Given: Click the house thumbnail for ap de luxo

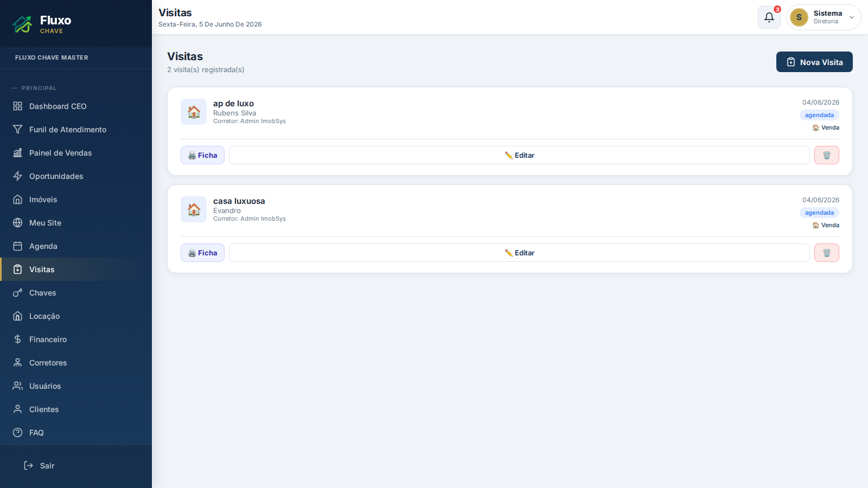Looking at the screenshot, I should click(x=194, y=112).
